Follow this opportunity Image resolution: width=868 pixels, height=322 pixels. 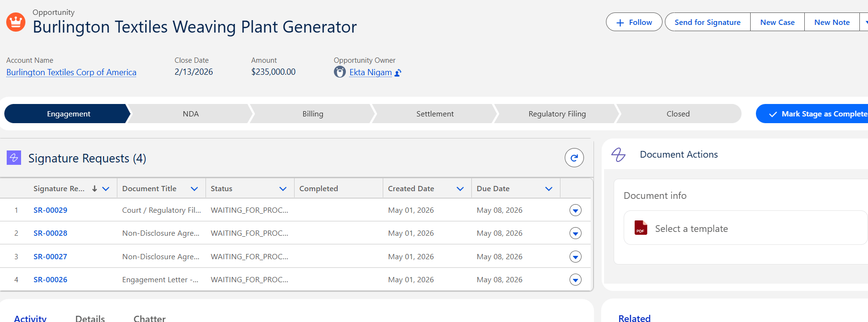tap(634, 22)
